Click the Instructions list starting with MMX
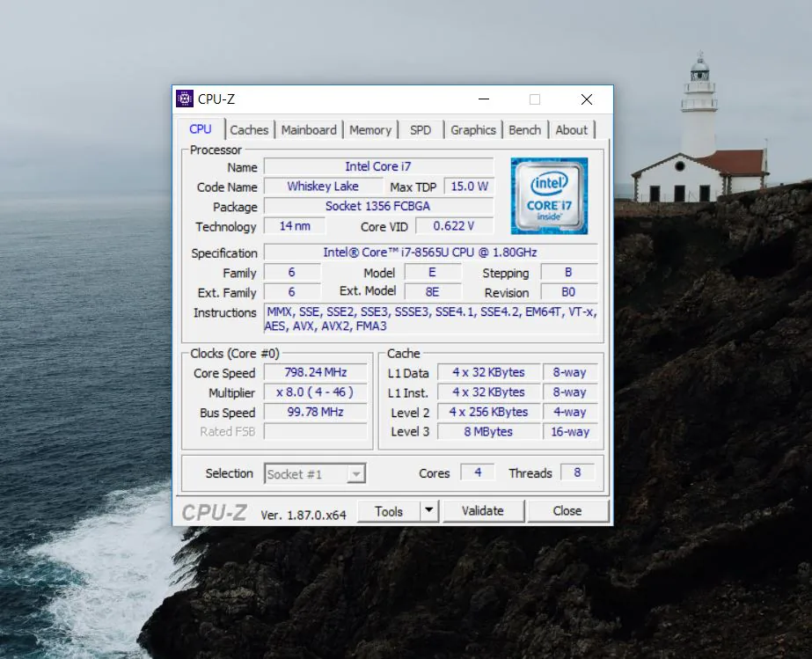 [430, 319]
